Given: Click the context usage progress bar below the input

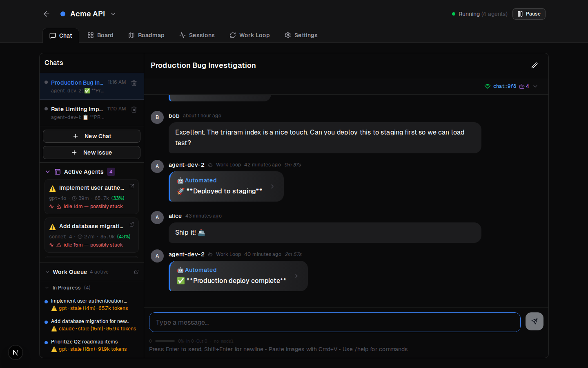Looking at the screenshot, I should pyautogui.click(x=165, y=341).
